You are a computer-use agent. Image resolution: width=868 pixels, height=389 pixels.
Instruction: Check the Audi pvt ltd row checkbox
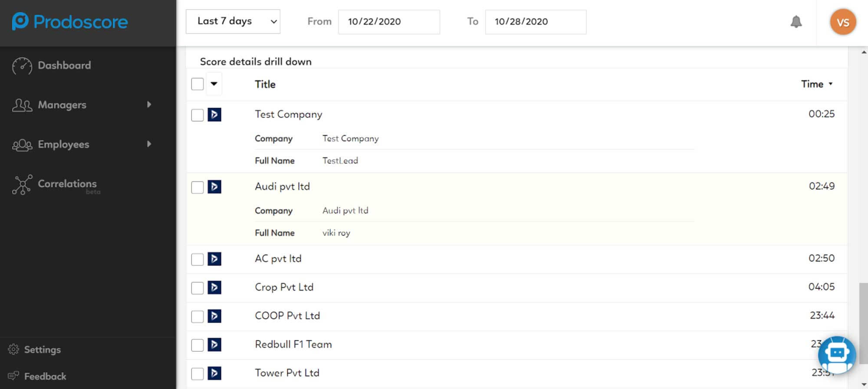(197, 187)
